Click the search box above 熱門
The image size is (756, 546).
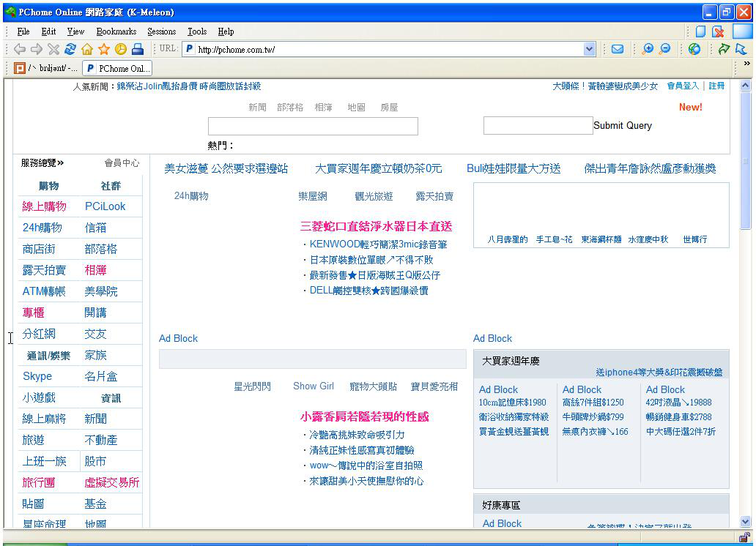click(313, 126)
